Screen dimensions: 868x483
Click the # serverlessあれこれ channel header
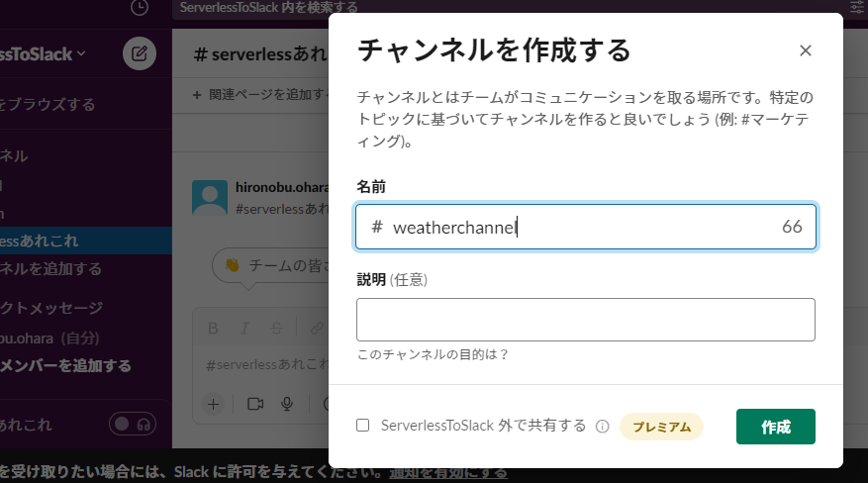(260, 54)
